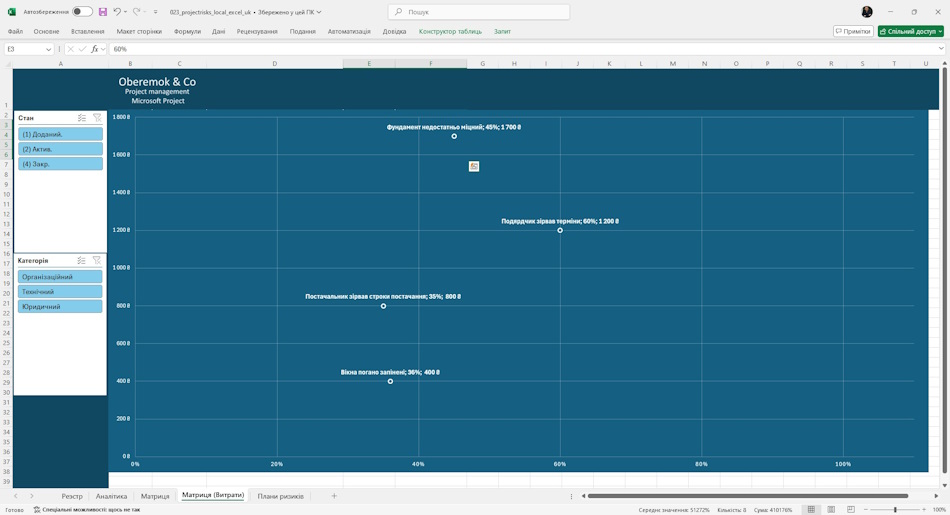Switch to Page Layout view icon
This screenshot has width=950, height=515.
pyautogui.click(x=831, y=510)
